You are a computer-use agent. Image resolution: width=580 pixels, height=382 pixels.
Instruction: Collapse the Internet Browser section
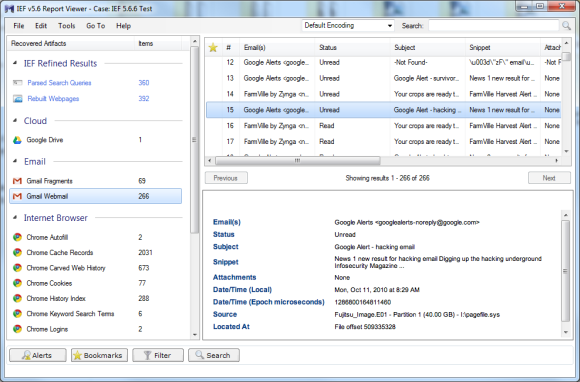coord(15,217)
